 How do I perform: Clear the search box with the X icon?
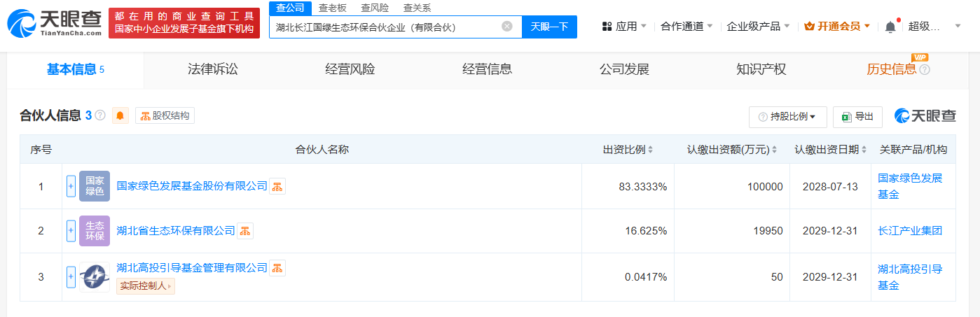(507, 27)
